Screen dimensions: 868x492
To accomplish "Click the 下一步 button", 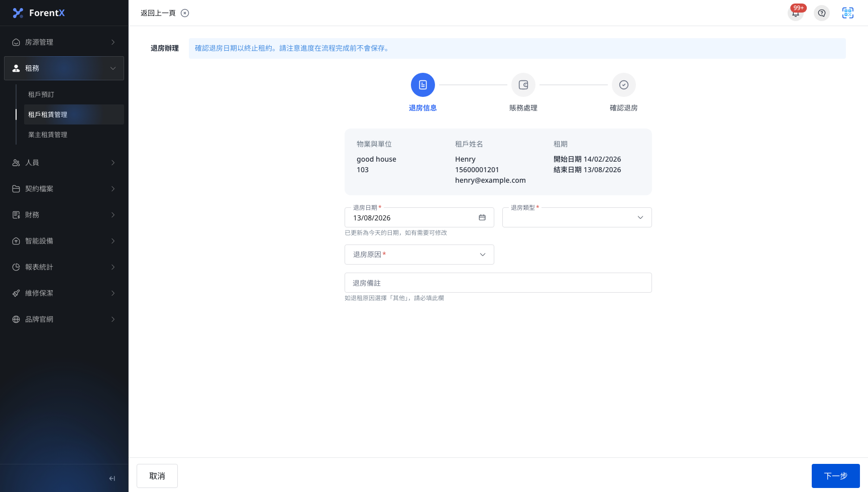I will [x=836, y=476].
